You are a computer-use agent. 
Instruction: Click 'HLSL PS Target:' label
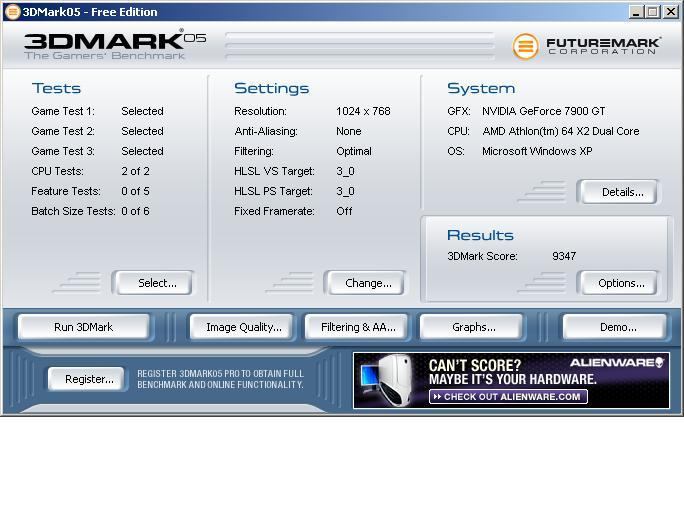click(x=274, y=191)
